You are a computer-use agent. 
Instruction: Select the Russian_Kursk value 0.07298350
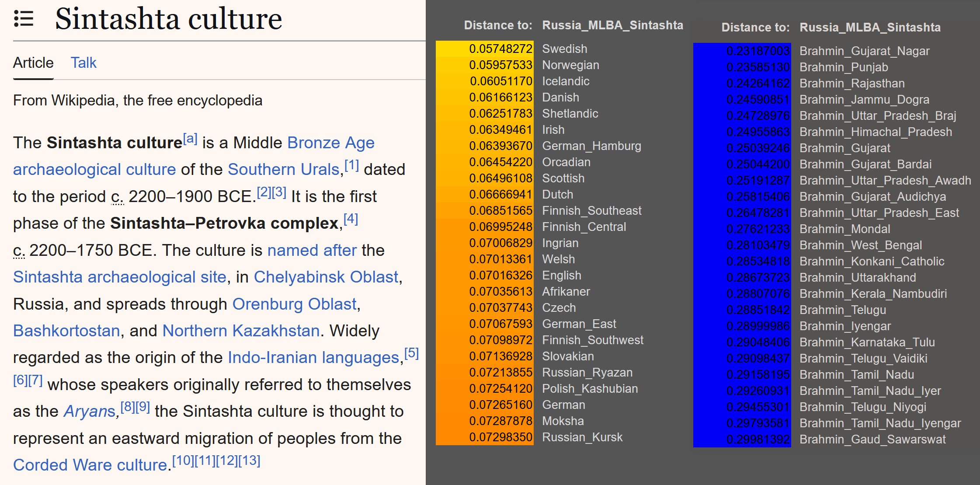click(500, 437)
